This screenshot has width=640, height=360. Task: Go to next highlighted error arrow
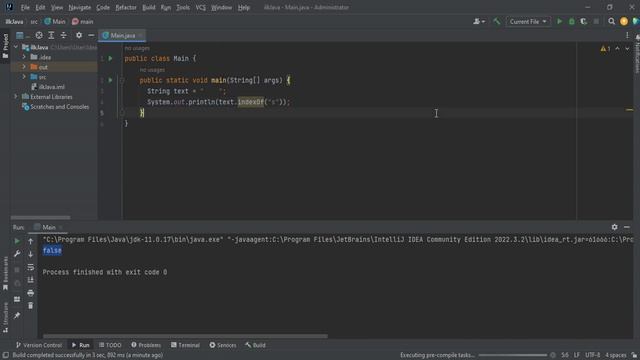(x=627, y=49)
